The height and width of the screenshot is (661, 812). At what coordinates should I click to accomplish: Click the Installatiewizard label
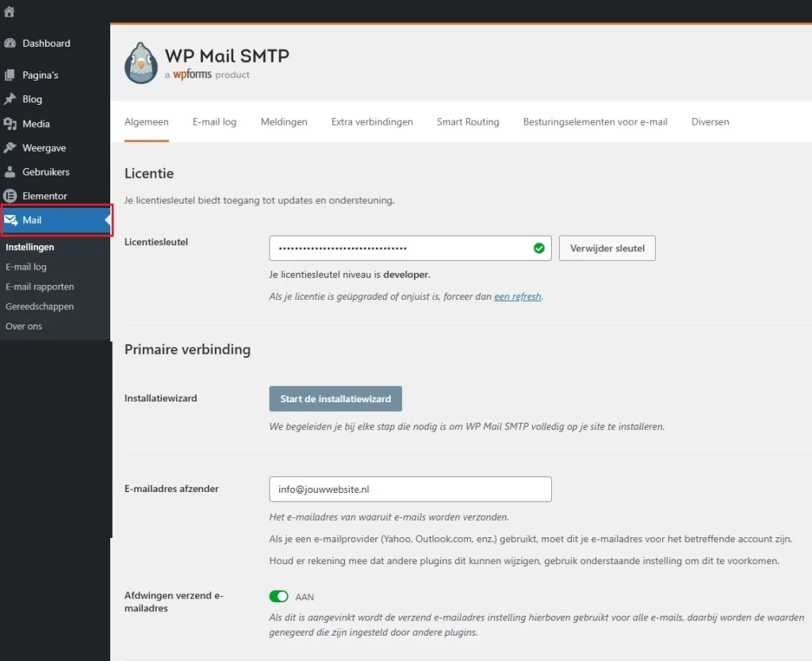[x=160, y=398]
